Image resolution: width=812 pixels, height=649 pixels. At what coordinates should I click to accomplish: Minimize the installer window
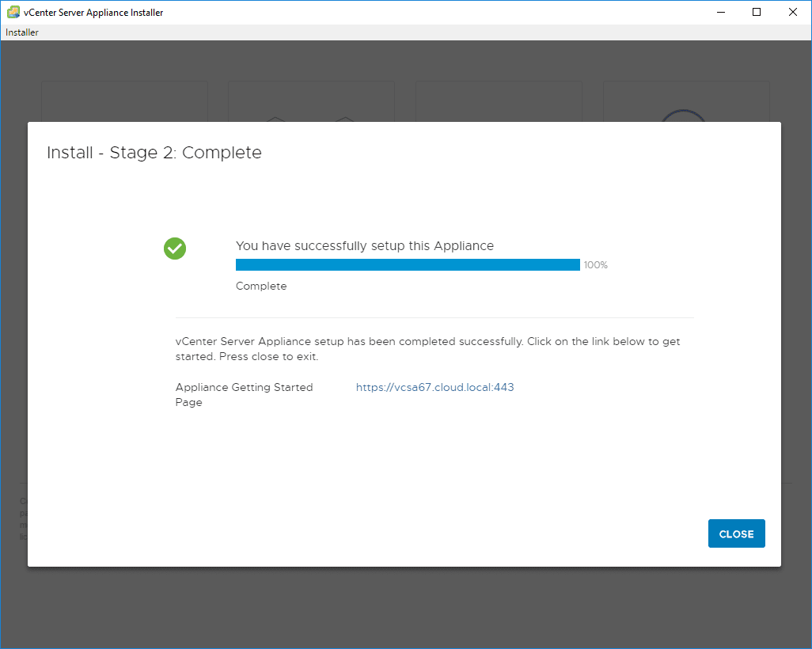(721, 12)
